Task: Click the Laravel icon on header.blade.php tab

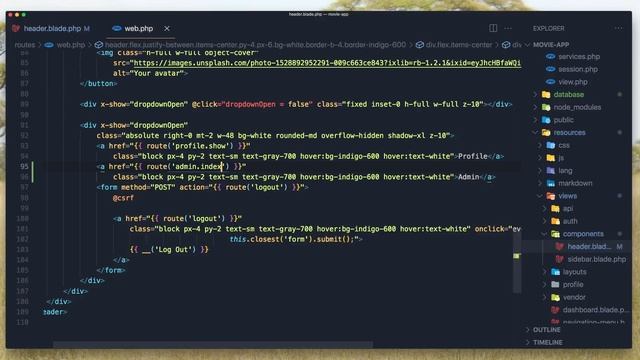Action: [16, 29]
